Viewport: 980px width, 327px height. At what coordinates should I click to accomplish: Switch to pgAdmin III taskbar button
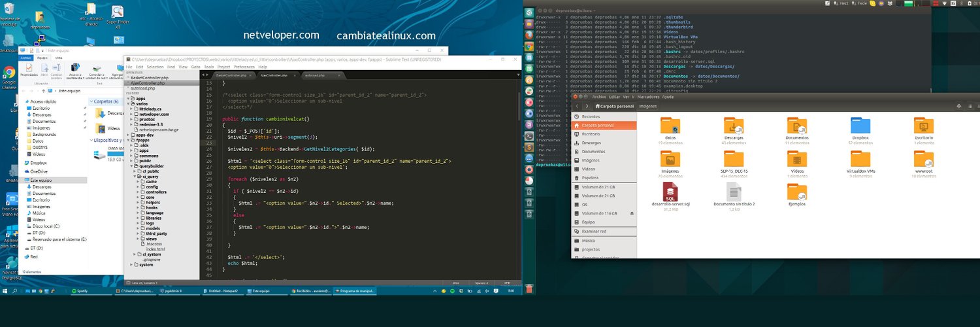(178, 290)
